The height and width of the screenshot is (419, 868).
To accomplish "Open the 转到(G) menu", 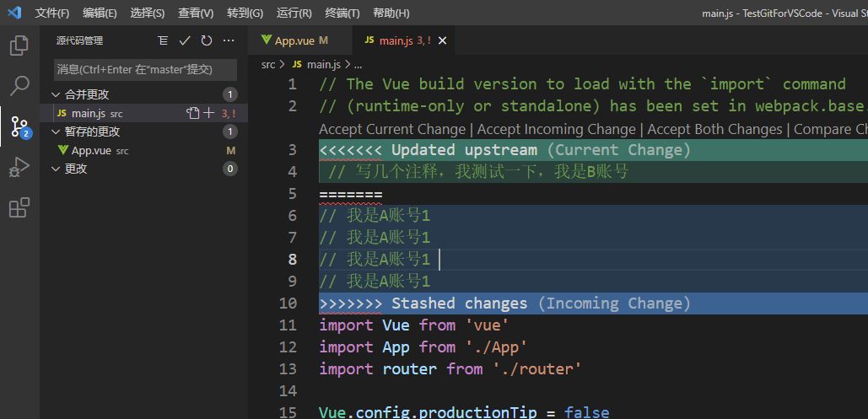I will point(245,13).
